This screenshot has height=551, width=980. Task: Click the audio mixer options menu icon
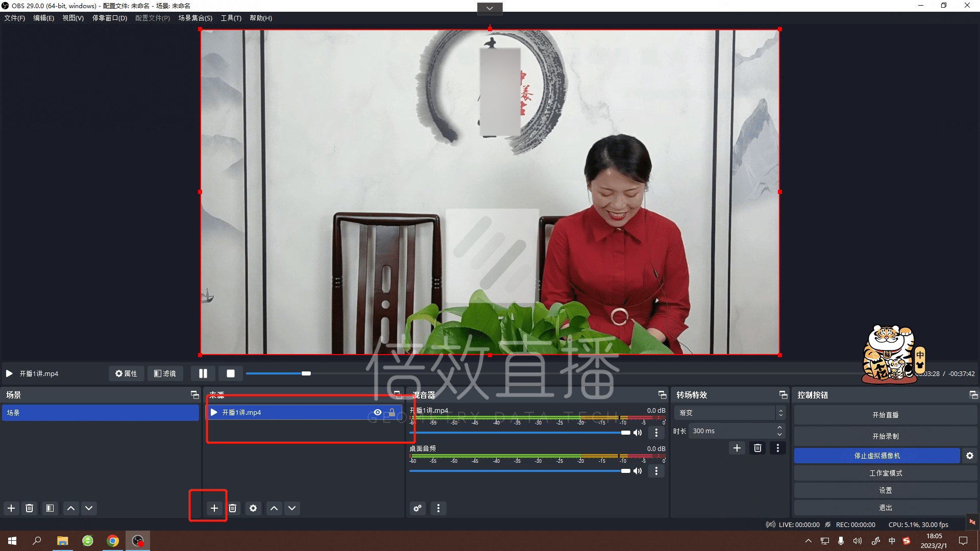point(439,508)
